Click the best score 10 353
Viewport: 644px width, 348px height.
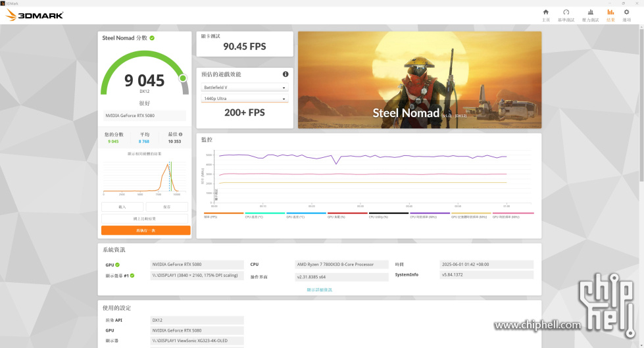pos(174,141)
